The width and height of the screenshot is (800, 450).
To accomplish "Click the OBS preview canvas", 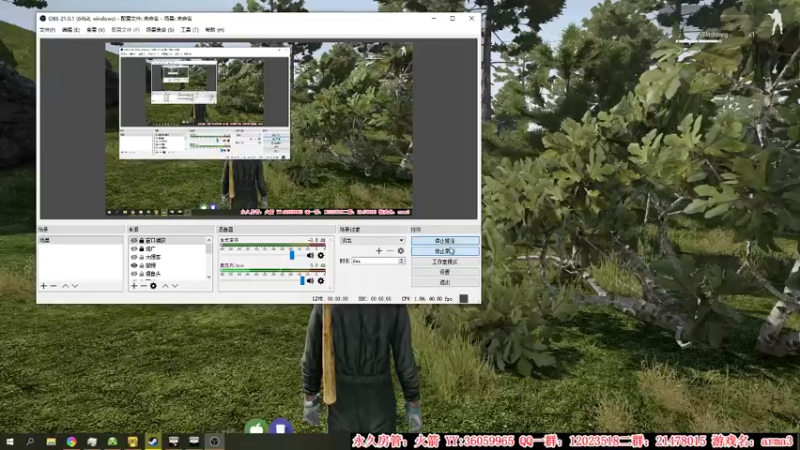I will coord(259,129).
